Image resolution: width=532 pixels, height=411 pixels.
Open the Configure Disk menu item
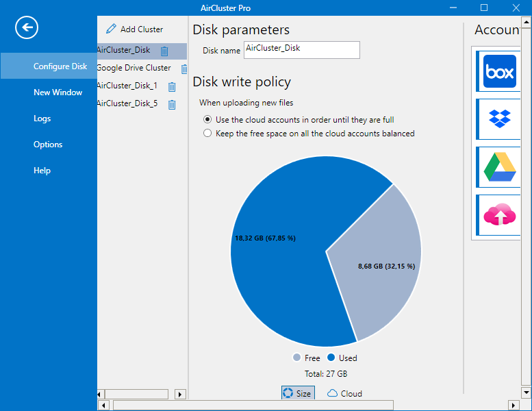pyautogui.click(x=60, y=66)
